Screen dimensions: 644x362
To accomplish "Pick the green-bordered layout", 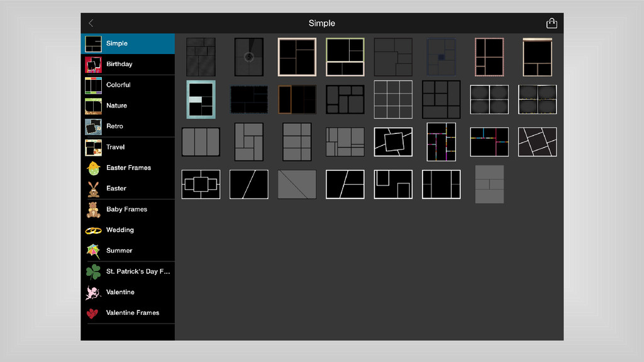I will (345, 57).
